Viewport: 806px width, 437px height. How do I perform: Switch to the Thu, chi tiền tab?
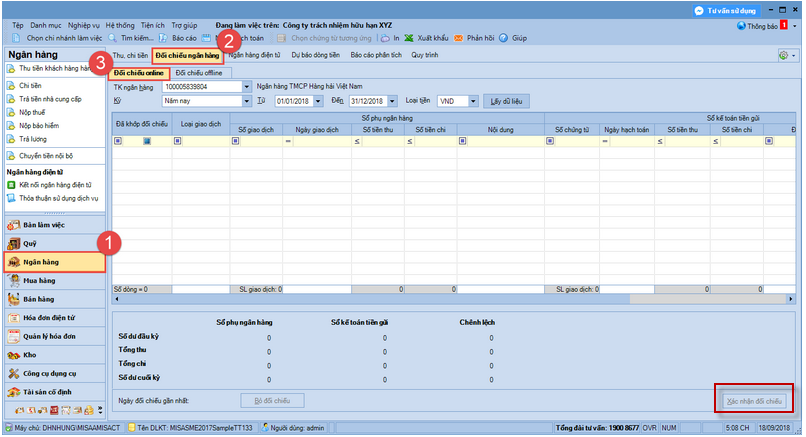pos(130,55)
